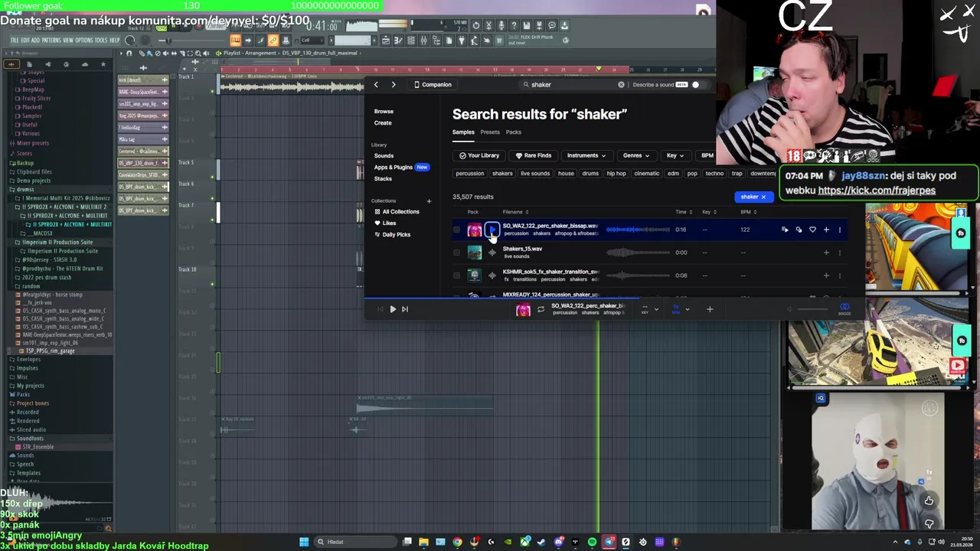
Task: Open Browse in Splice sidebar
Action: tap(384, 112)
